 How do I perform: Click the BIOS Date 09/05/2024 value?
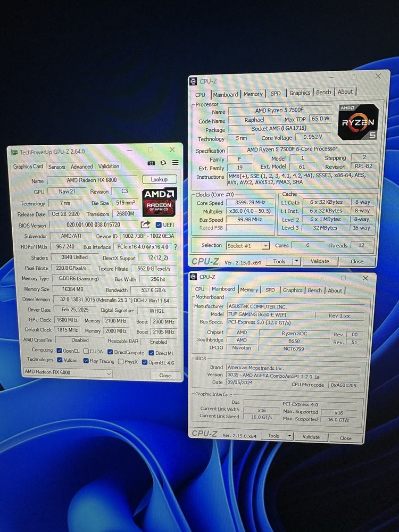click(256, 382)
